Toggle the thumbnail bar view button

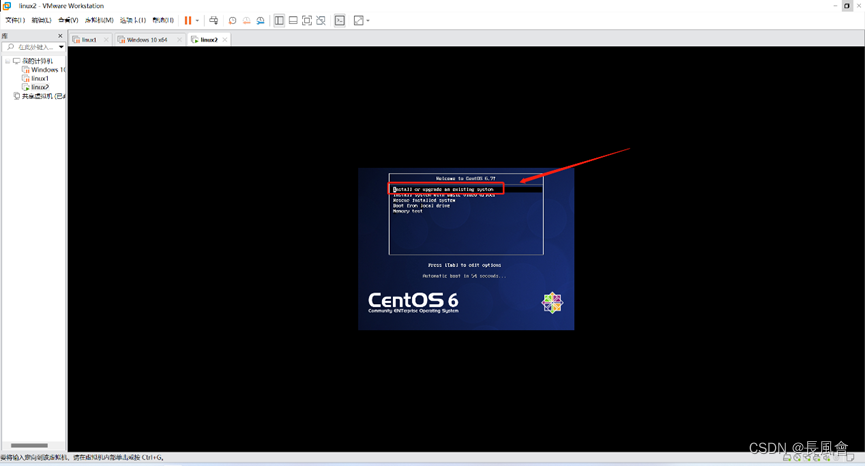point(293,20)
